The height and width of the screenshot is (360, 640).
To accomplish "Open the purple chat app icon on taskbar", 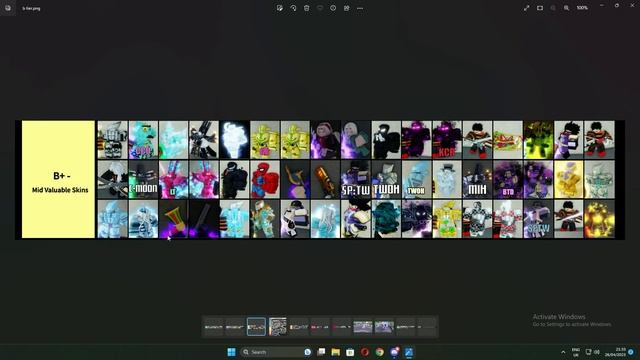I will (x=394, y=352).
